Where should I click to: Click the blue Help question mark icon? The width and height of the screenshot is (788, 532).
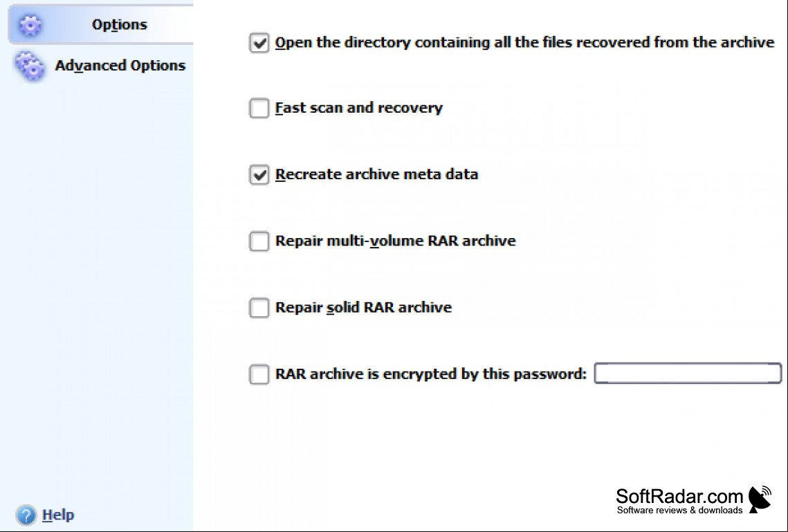(x=26, y=515)
